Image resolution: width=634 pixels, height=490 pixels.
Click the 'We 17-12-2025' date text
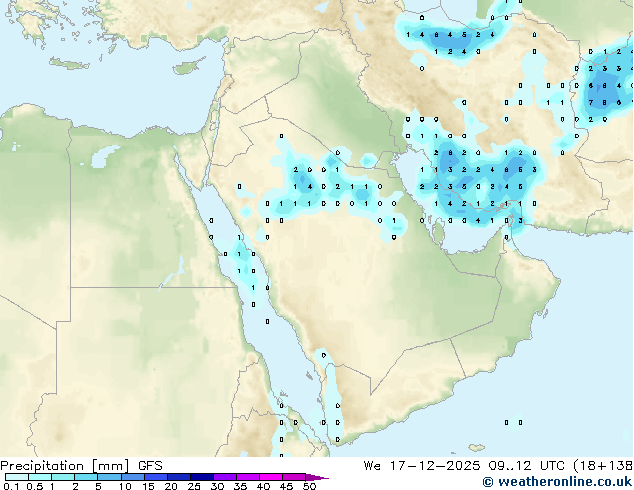point(422,466)
